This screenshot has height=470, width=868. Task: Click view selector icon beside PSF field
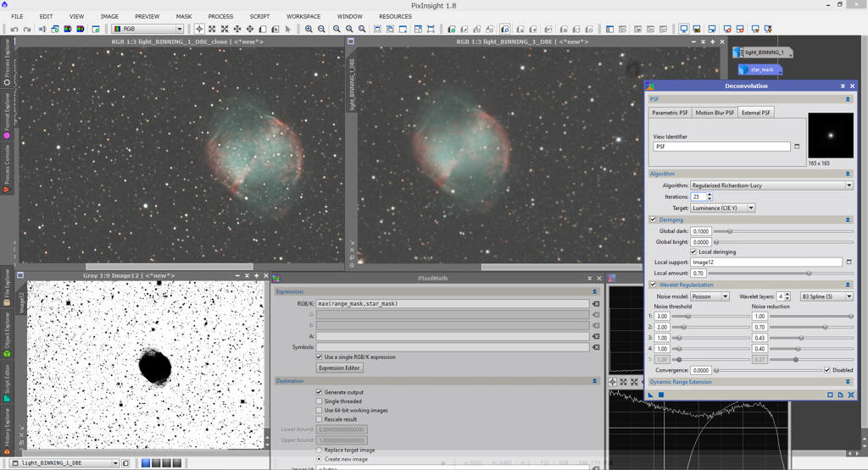[x=797, y=147]
